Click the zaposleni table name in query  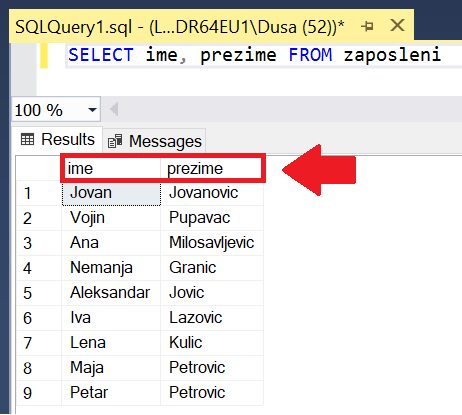[392, 55]
